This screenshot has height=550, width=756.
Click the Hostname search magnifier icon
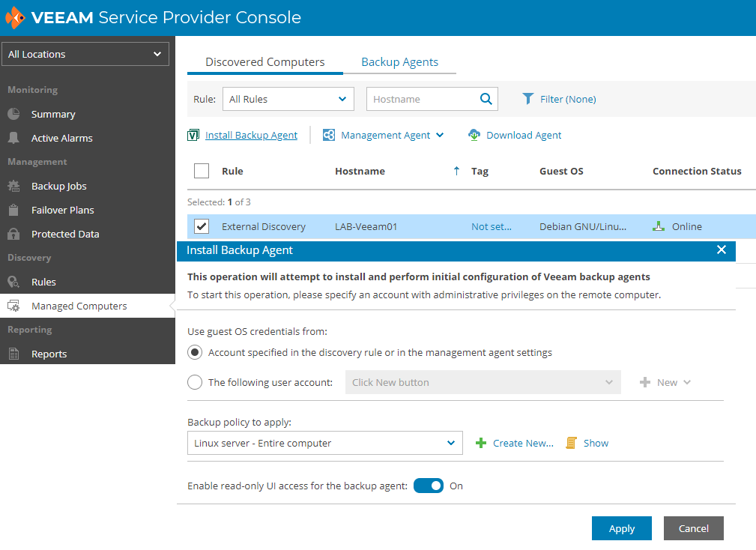coord(486,99)
